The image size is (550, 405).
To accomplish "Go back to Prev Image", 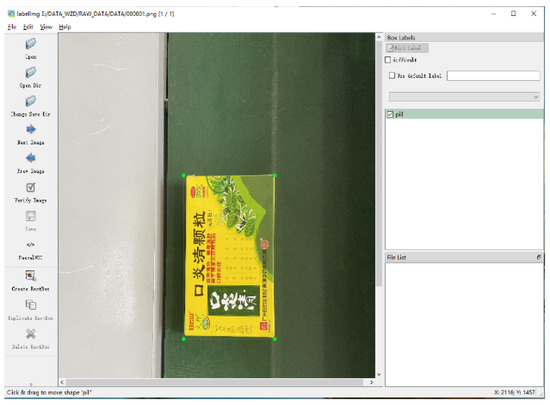I will point(31,163).
